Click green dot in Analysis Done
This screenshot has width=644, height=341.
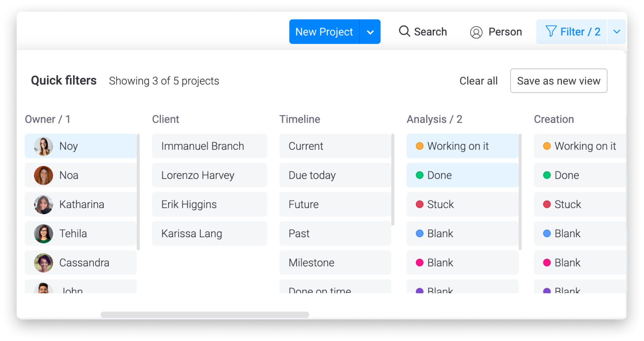[x=420, y=175]
